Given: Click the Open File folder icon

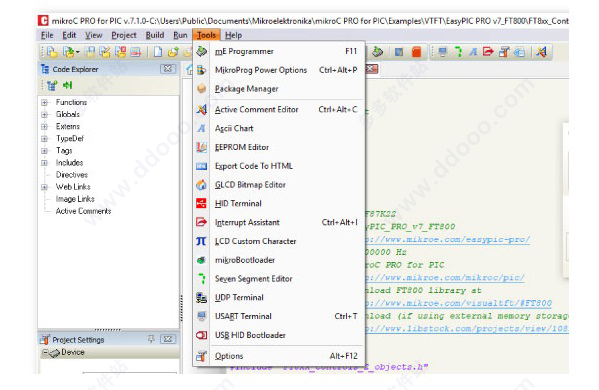Looking at the screenshot, I should click(173, 52).
